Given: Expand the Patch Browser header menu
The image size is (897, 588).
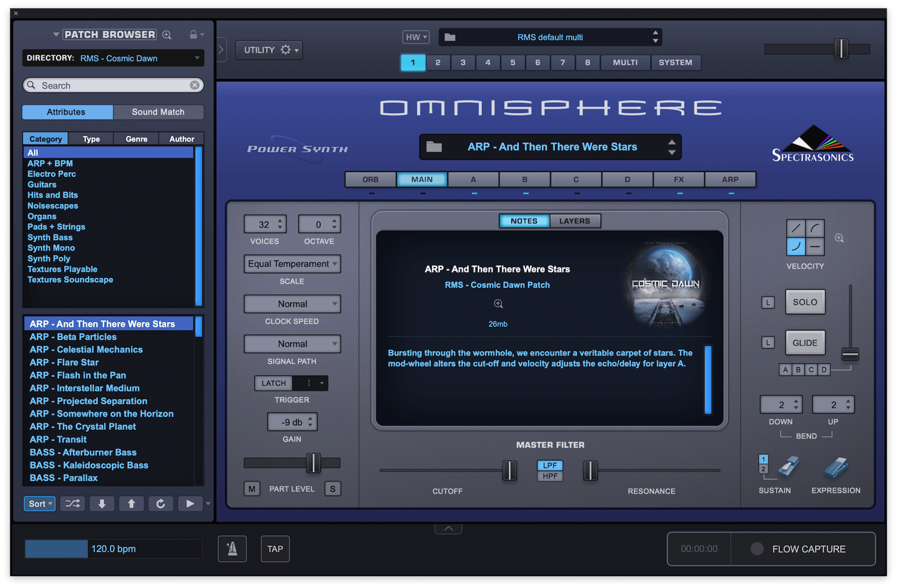Looking at the screenshot, I should (x=56, y=35).
